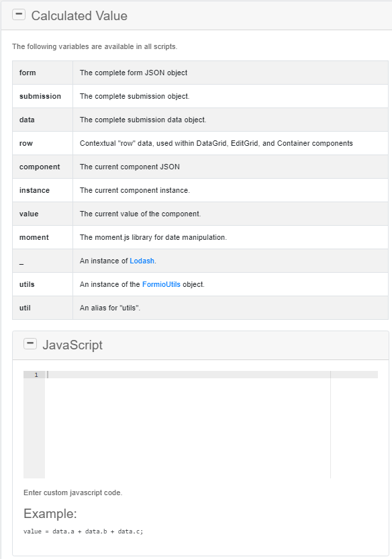Click the Calculated Value header title

click(x=81, y=15)
